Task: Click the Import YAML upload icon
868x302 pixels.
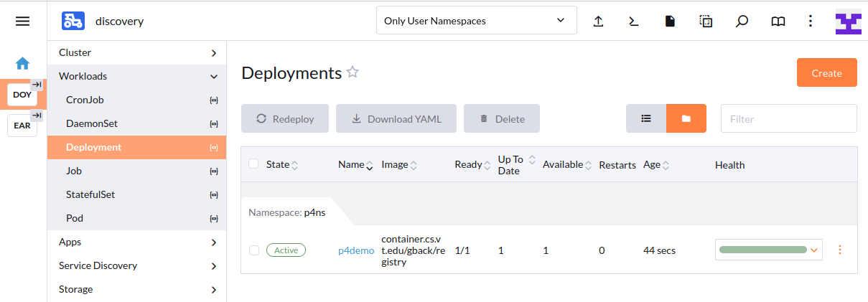Action: point(598,22)
